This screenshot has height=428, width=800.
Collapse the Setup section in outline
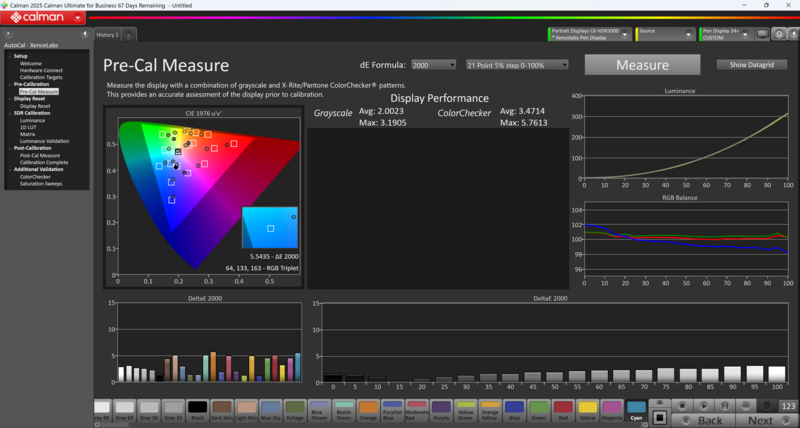coord(10,56)
